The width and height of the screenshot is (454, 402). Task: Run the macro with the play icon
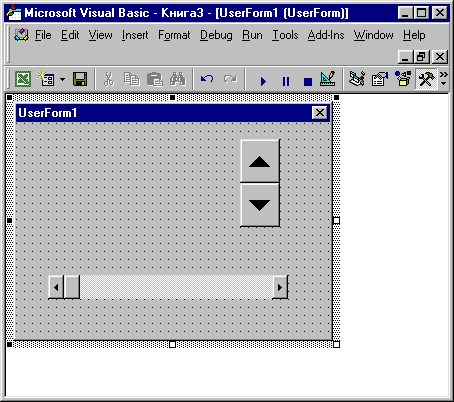tap(263, 81)
